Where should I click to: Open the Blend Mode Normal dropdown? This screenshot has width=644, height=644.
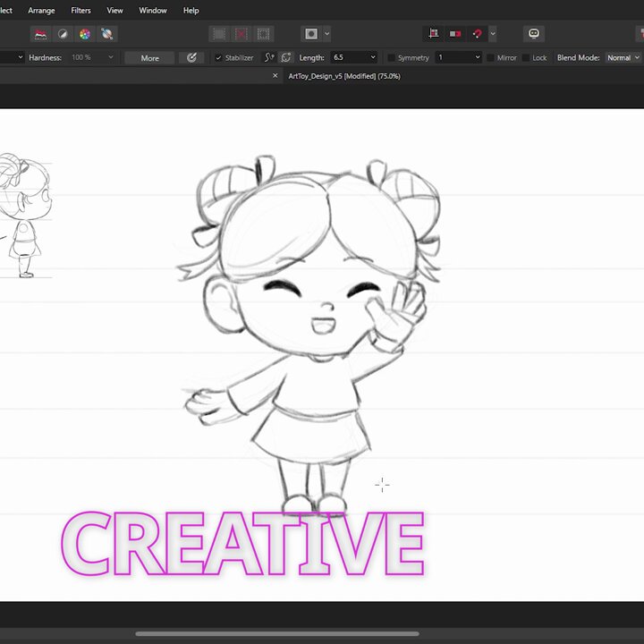623,58
